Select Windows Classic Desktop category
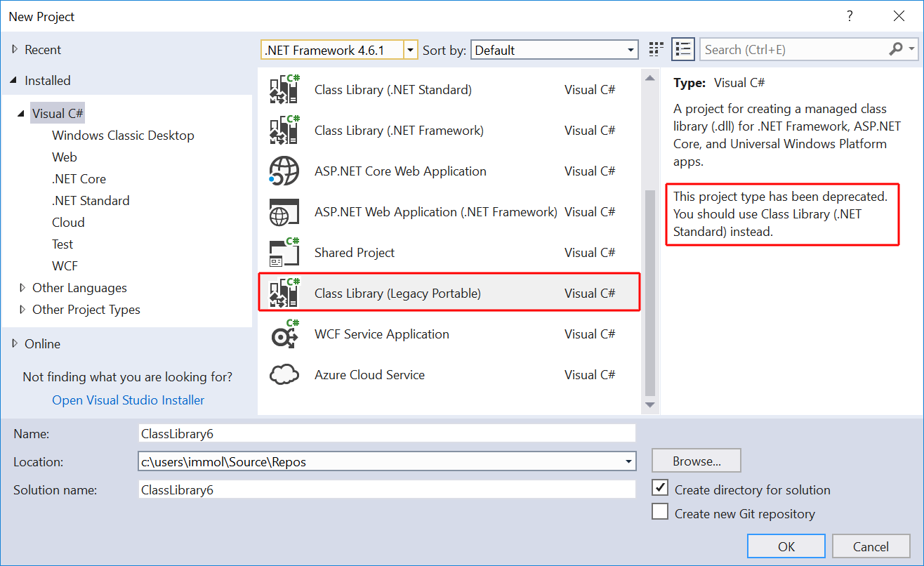Viewport: 924px width, 566px height. 123,135
